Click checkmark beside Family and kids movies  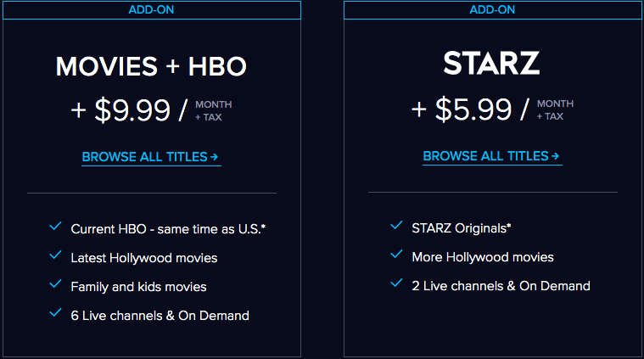tap(55, 283)
